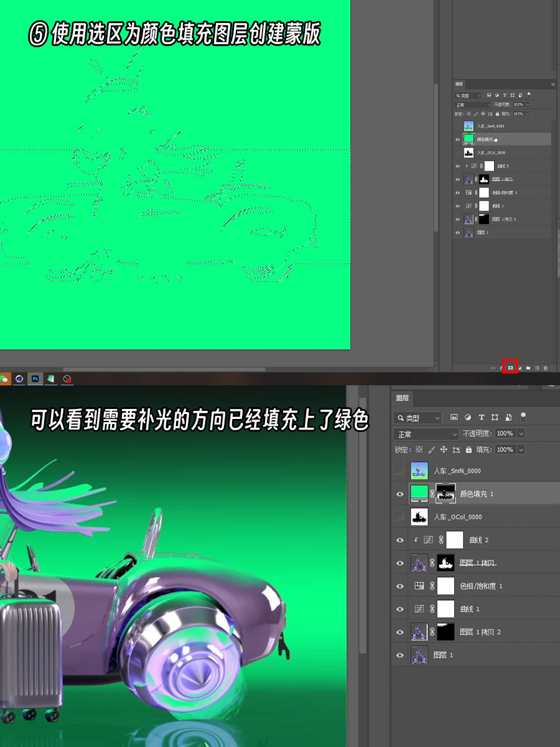Click green fill thumbnail of 颜色填充 in upper panel
This screenshot has height=747, width=560.
tap(469, 139)
